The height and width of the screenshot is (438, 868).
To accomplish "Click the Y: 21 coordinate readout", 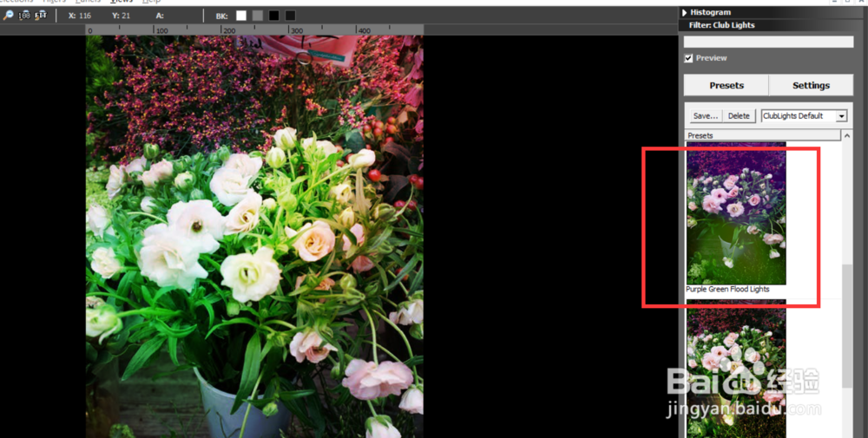I will 121,16.
